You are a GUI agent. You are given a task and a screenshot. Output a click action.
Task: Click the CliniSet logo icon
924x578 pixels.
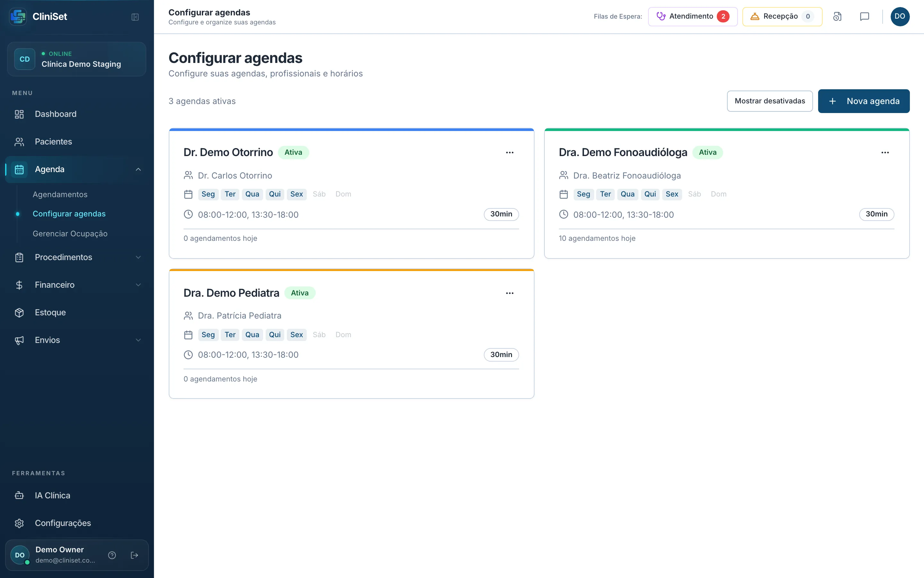pyautogui.click(x=18, y=16)
